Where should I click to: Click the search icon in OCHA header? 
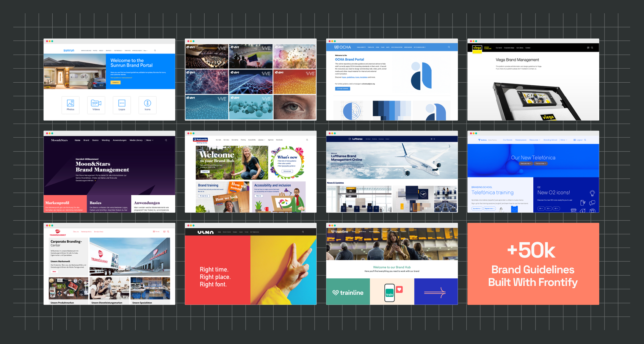pyautogui.click(x=449, y=47)
